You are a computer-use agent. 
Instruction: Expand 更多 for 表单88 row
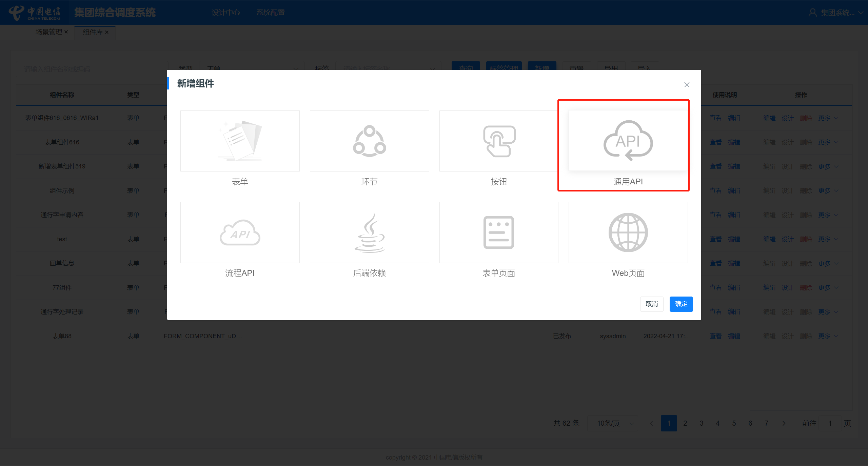(x=828, y=336)
